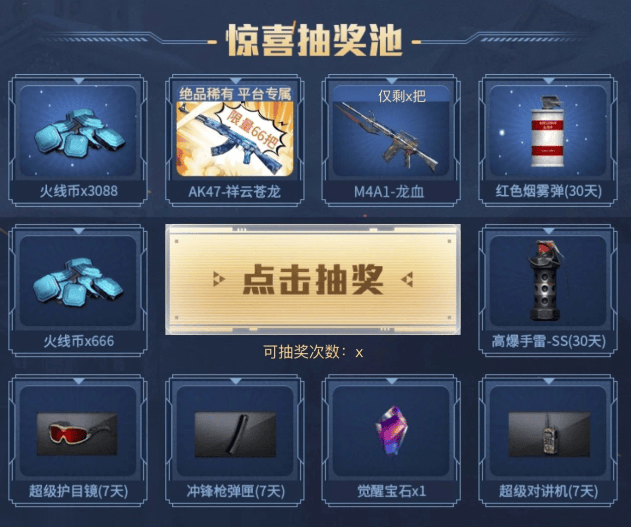Viewport: 631px width, 527px height.
Task: Click the 惊喜抽奖池 title heading
Action: [314, 41]
